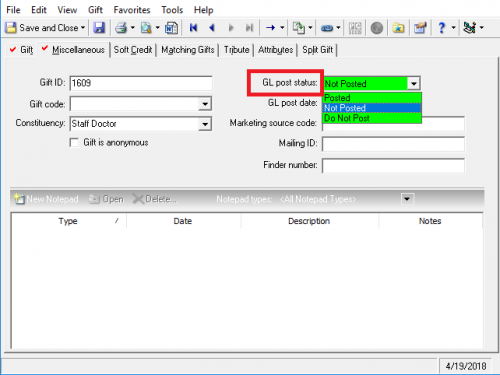Select the Miscellaneous tab

coord(73,50)
